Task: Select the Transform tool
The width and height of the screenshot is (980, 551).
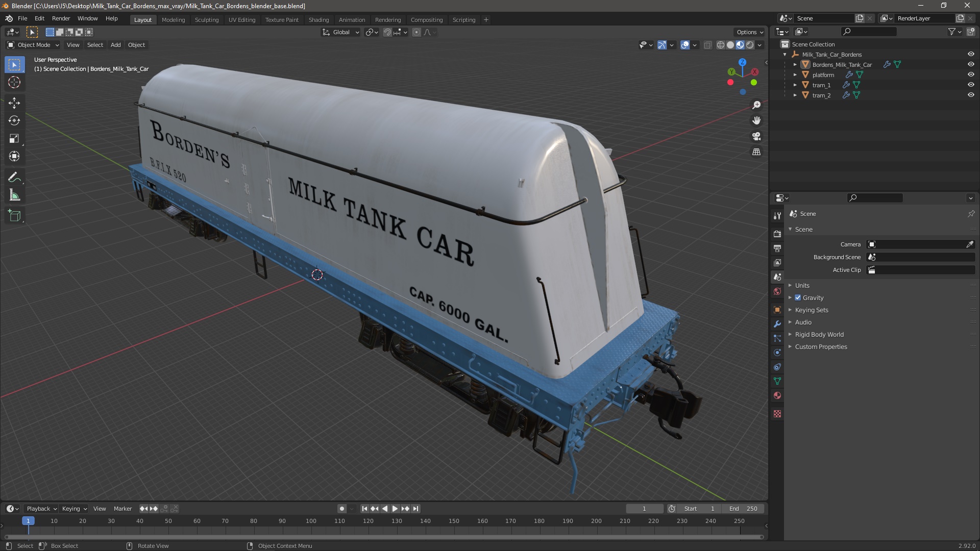Action: pos(14,157)
